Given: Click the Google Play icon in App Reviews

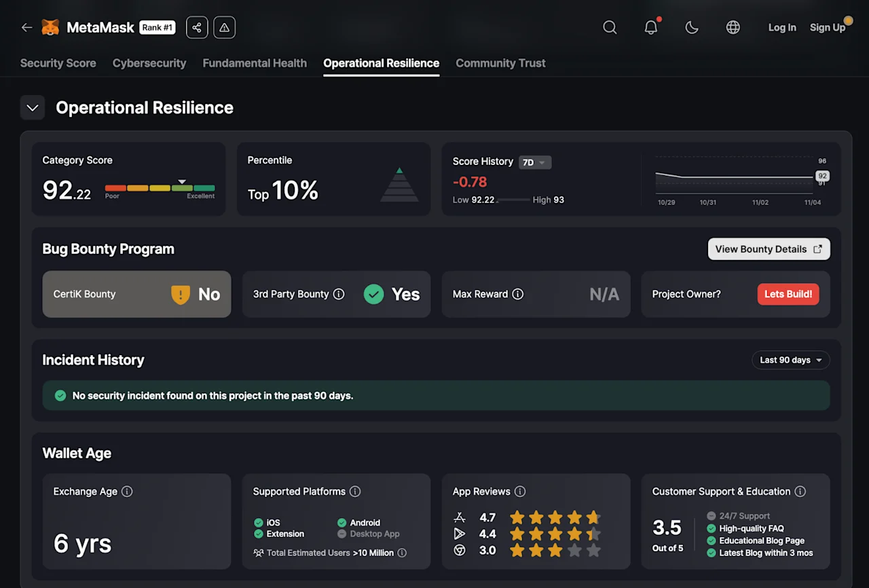Looking at the screenshot, I should tap(460, 534).
